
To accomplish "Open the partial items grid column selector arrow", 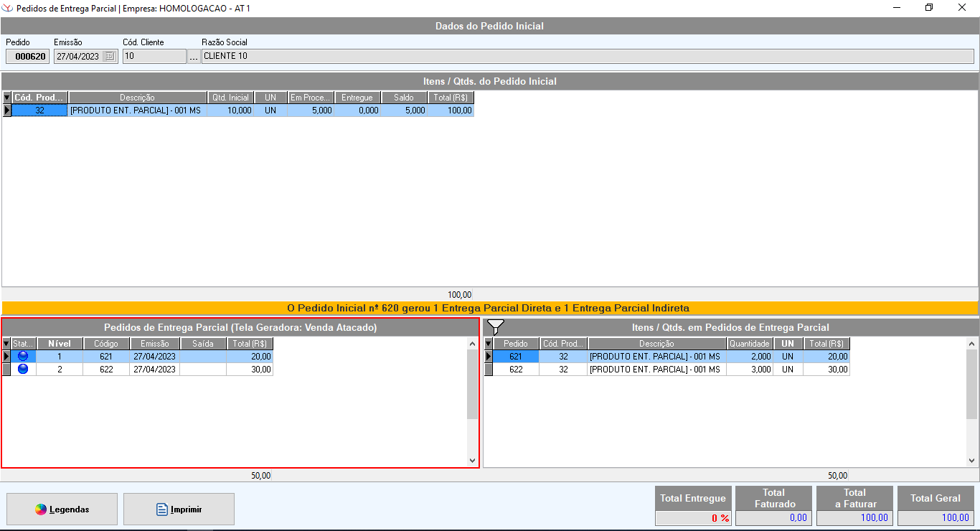I will [489, 344].
